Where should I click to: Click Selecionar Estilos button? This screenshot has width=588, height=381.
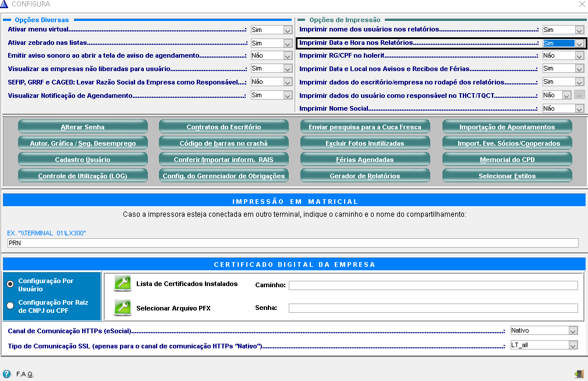pyautogui.click(x=508, y=176)
